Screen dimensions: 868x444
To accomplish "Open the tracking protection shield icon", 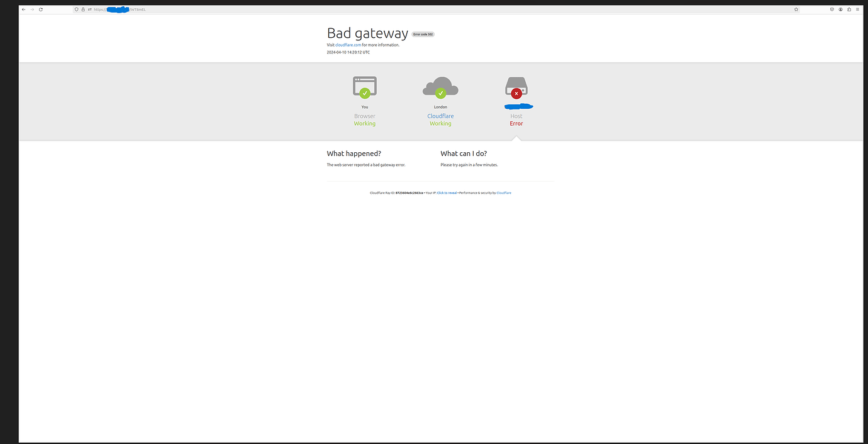I will [x=77, y=9].
